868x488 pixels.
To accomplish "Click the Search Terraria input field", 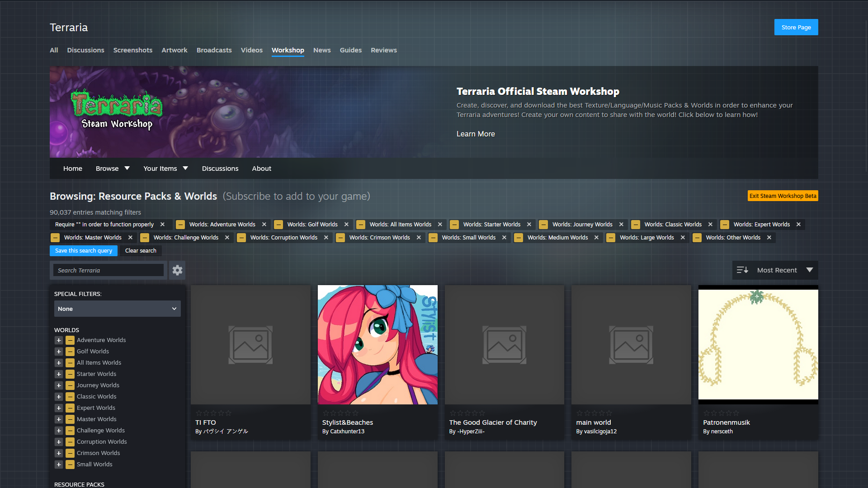I will [x=108, y=270].
